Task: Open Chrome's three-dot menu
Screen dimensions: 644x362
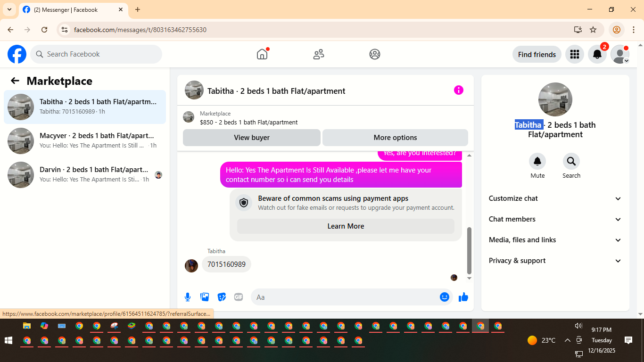Action: pyautogui.click(x=634, y=30)
